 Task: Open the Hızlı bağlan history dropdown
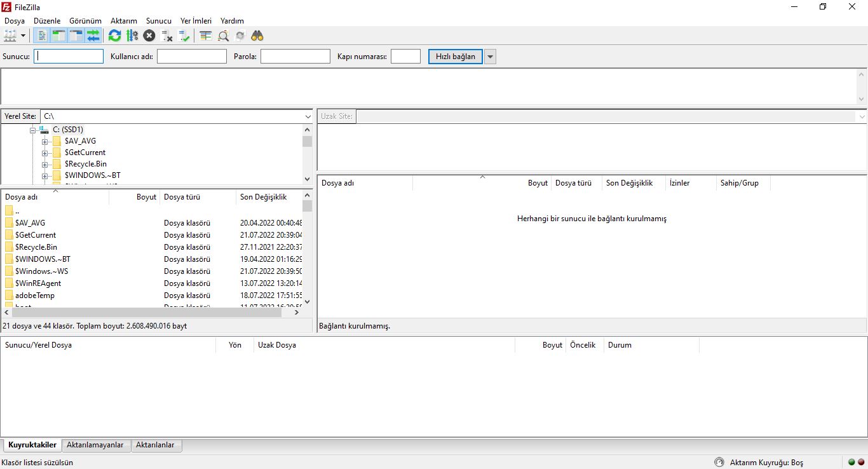490,57
